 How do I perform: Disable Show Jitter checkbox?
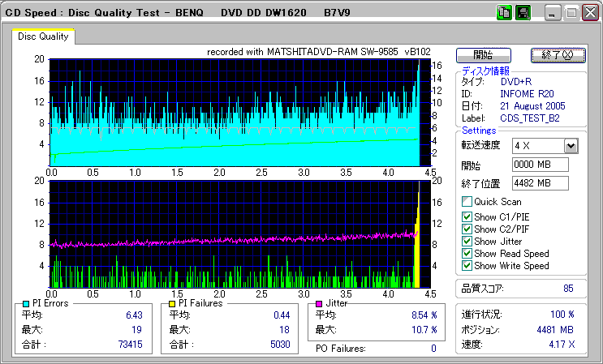pos(467,241)
